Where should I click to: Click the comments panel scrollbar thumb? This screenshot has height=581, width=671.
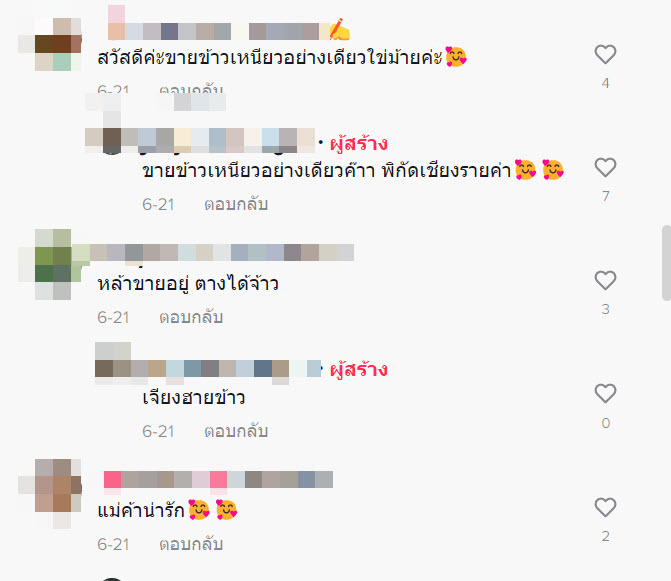[666, 263]
